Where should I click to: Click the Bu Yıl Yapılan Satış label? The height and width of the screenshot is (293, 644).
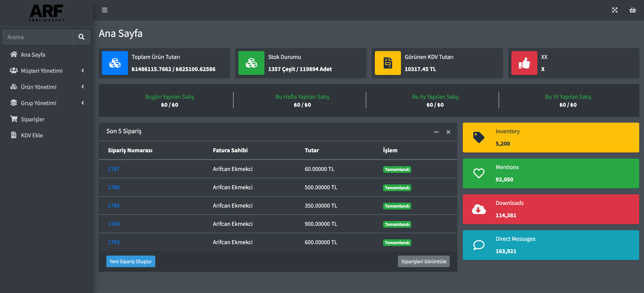tap(568, 96)
